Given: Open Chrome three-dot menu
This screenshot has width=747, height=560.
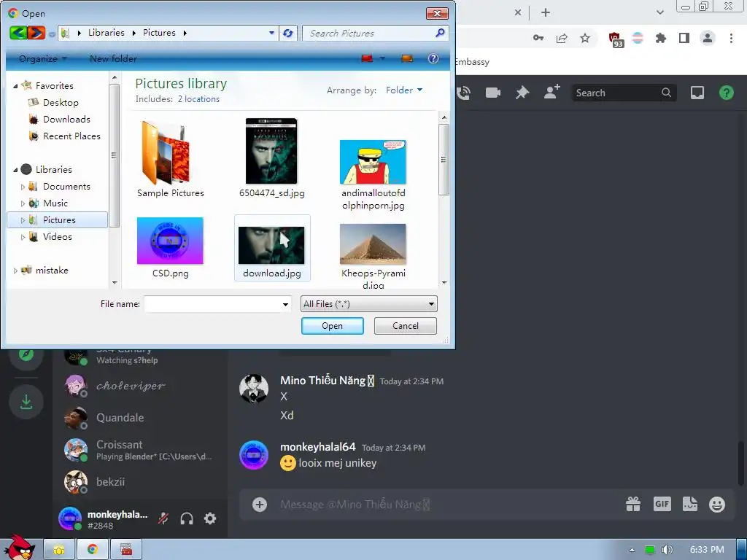Looking at the screenshot, I should (731, 38).
